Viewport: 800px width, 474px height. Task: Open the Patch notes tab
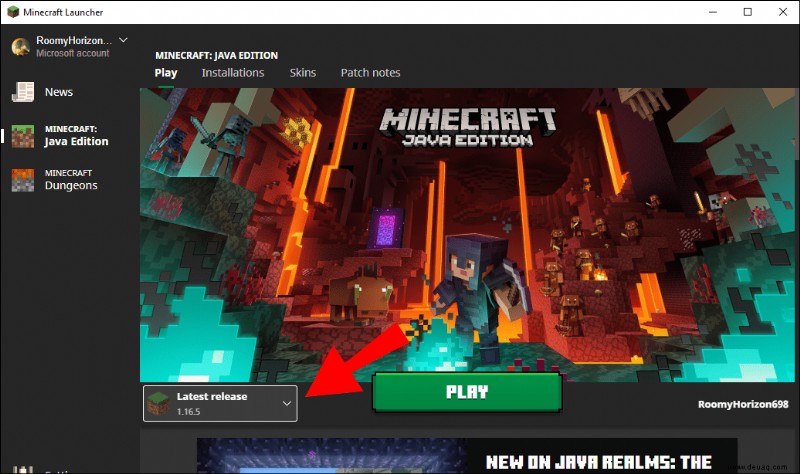point(370,73)
